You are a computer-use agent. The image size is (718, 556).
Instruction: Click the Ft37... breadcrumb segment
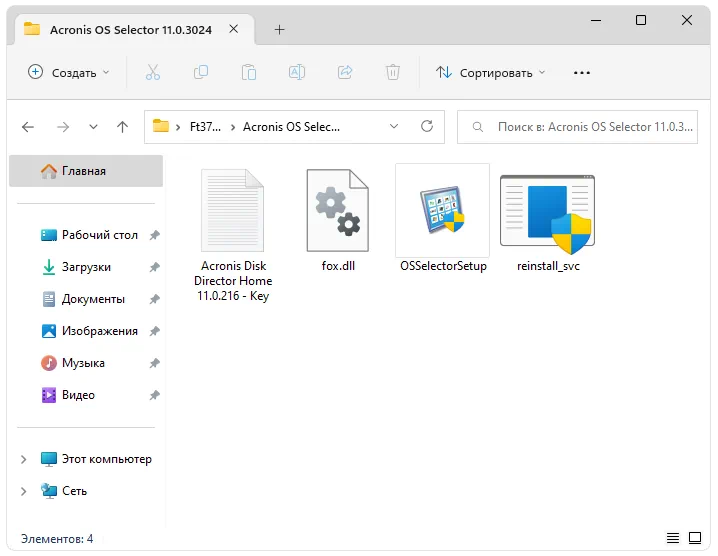[205, 127]
